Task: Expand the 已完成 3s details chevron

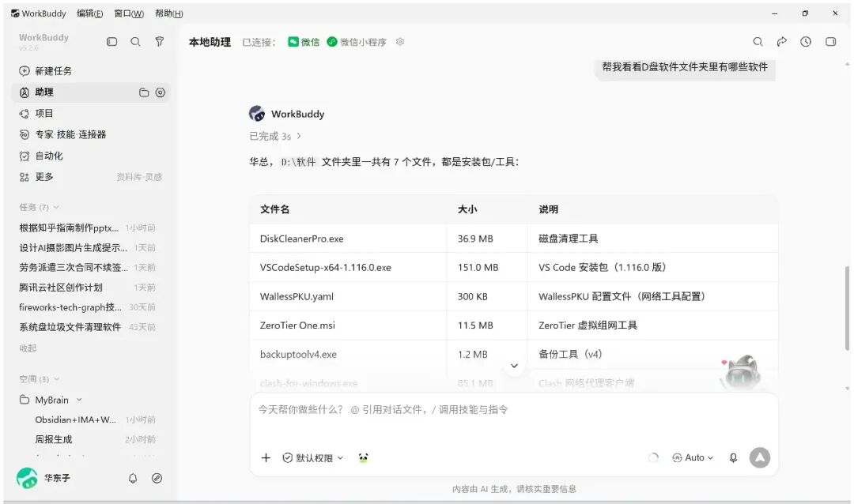Action: click(298, 136)
